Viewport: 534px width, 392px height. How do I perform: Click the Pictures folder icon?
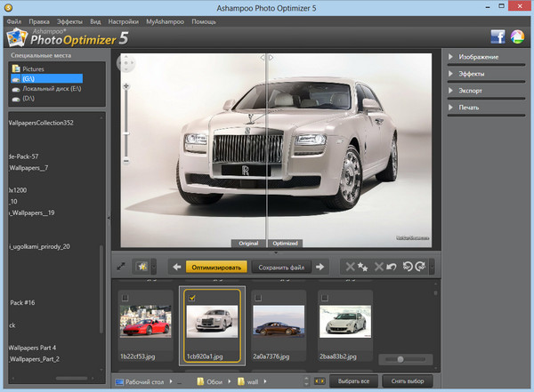[x=16, y=68]
